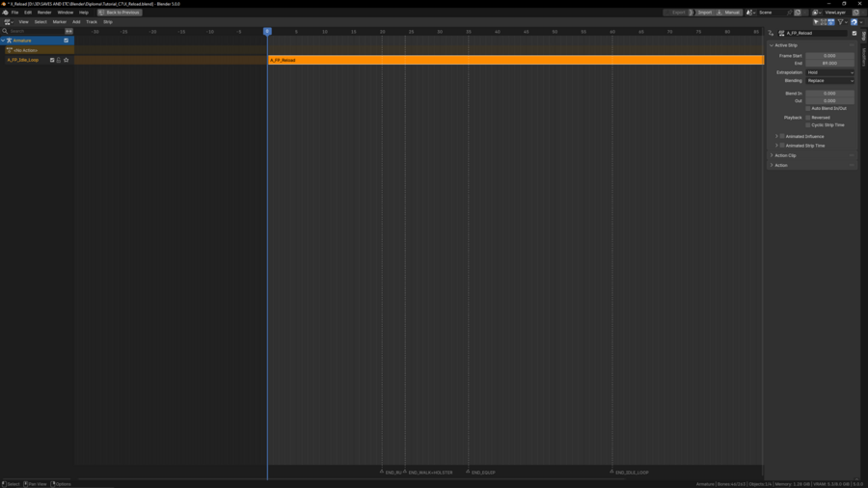Screen dimensions: 868x488
Task: Open the NLA editor type selector
Action: coord(9,22)
